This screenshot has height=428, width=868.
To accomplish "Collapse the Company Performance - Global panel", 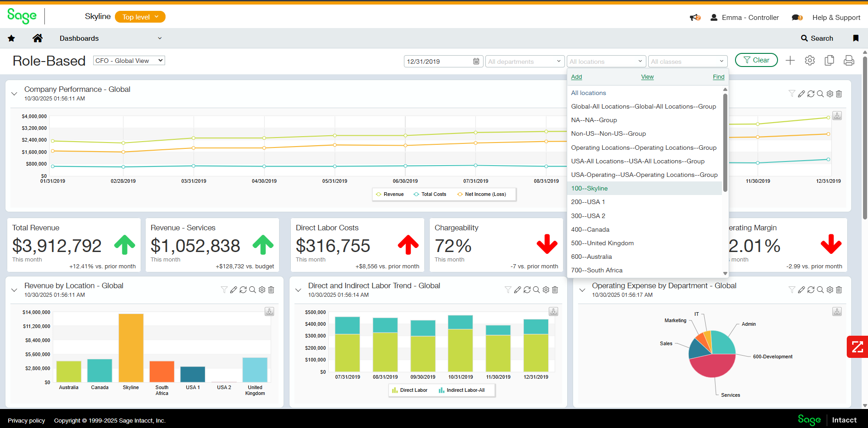I will [14, 94].
